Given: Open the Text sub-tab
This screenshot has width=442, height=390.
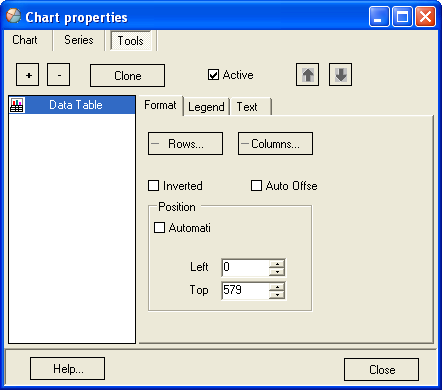Looking at the screenshot, I should (247, 107).
